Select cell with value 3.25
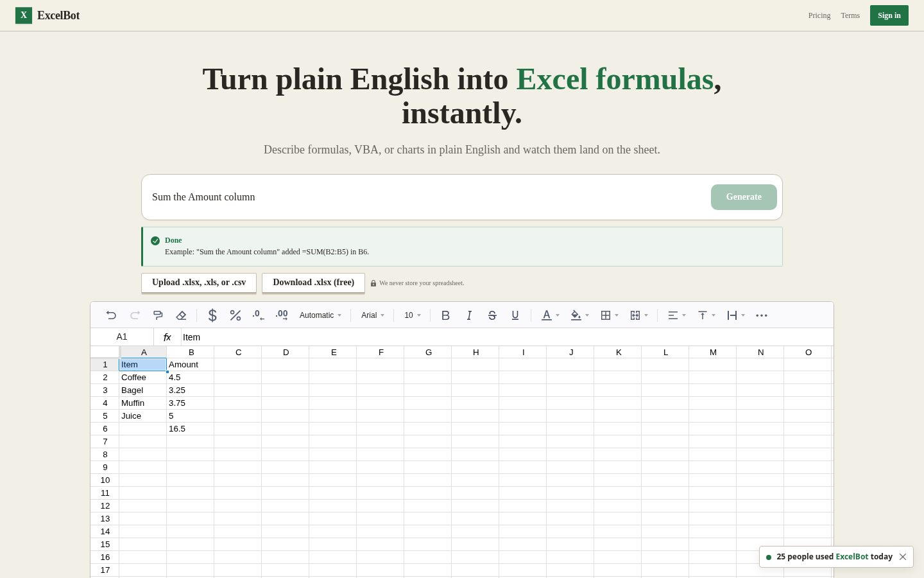Viewport: 924px width, 578px height. click(x=191, y=390)
